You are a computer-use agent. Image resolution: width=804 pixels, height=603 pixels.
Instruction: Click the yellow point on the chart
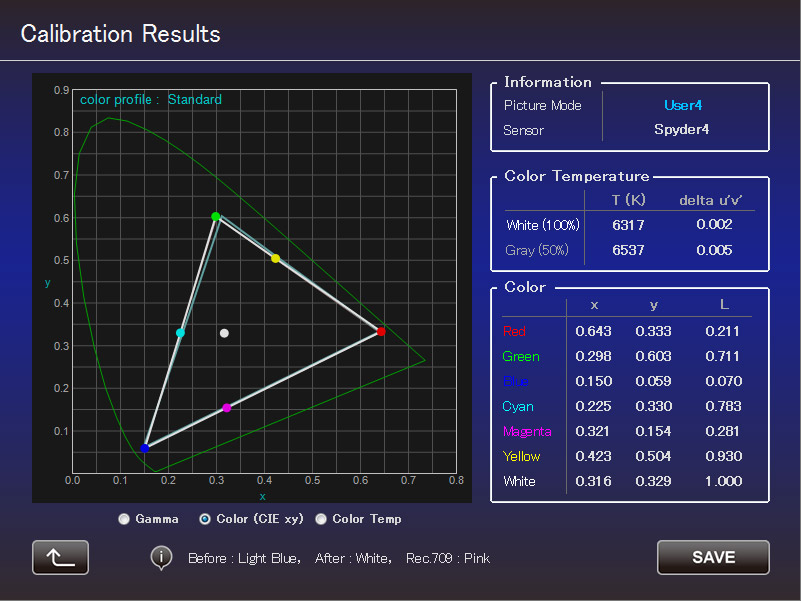pyautogui.click(x=275, y=258)
